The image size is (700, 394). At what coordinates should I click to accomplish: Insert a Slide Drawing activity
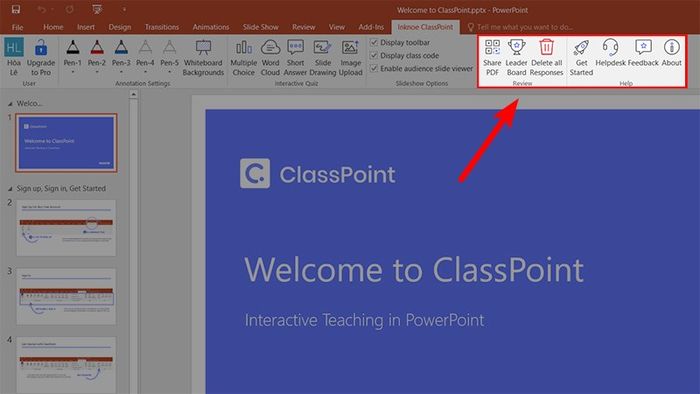pos(322,57)
